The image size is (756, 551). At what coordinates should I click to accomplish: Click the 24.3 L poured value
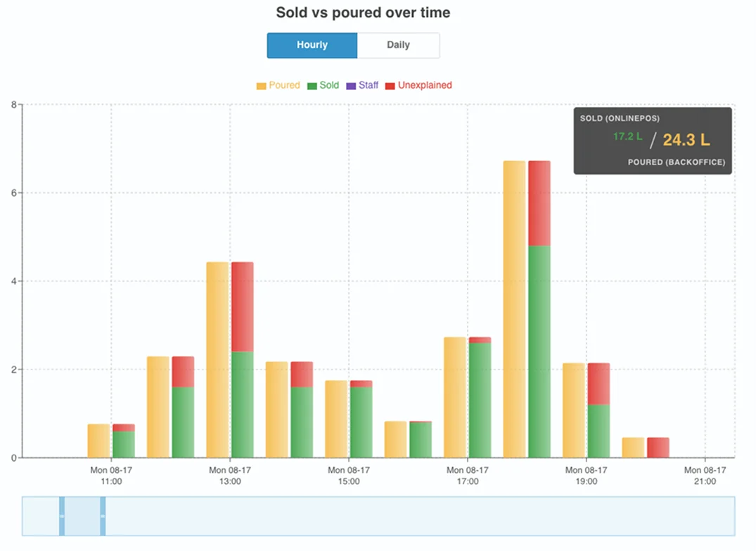tap(686, 140)
